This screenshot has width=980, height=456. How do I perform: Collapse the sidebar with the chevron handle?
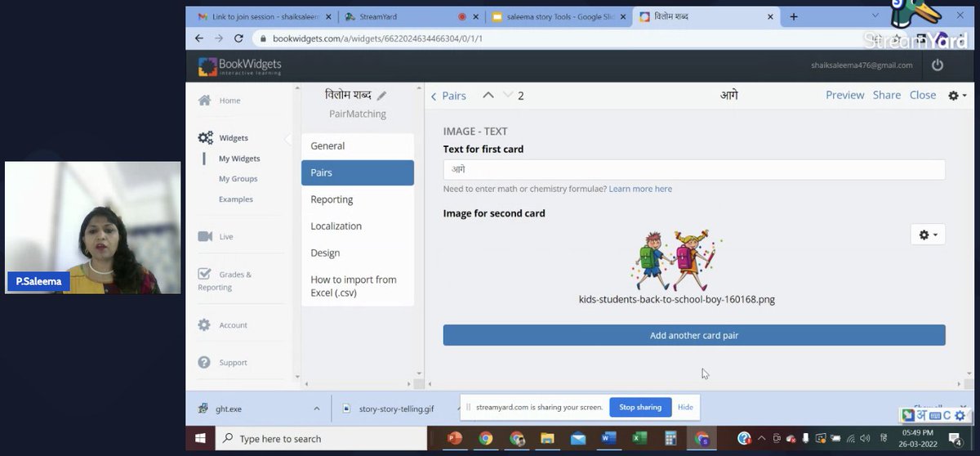pos(287,138)
